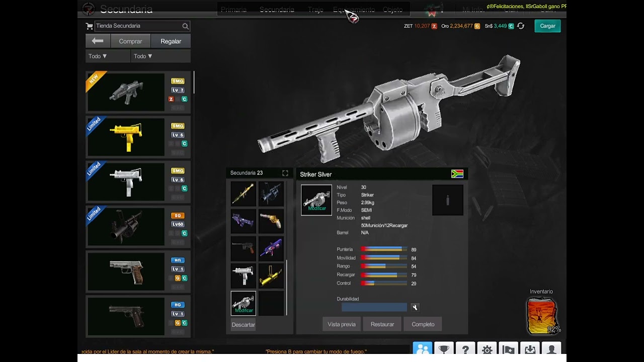Click the durability repair wrench icon
Screen dimensions: 644x362
tap(415, 307)
